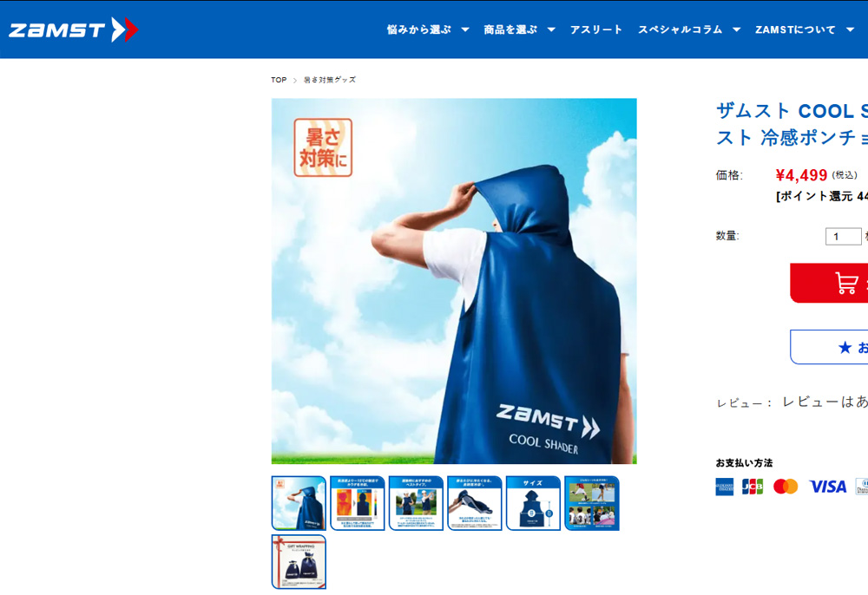Select the sports scenes collage thumbnail
868x595 pixels.
[592, 503]
